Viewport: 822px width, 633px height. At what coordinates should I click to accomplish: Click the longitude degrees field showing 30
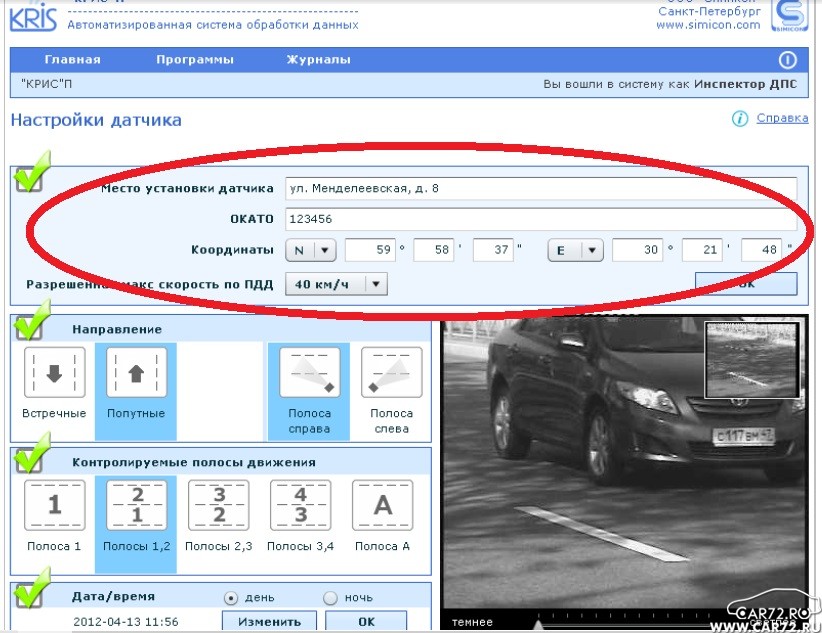pyautogui.click(x=637, y=250)
